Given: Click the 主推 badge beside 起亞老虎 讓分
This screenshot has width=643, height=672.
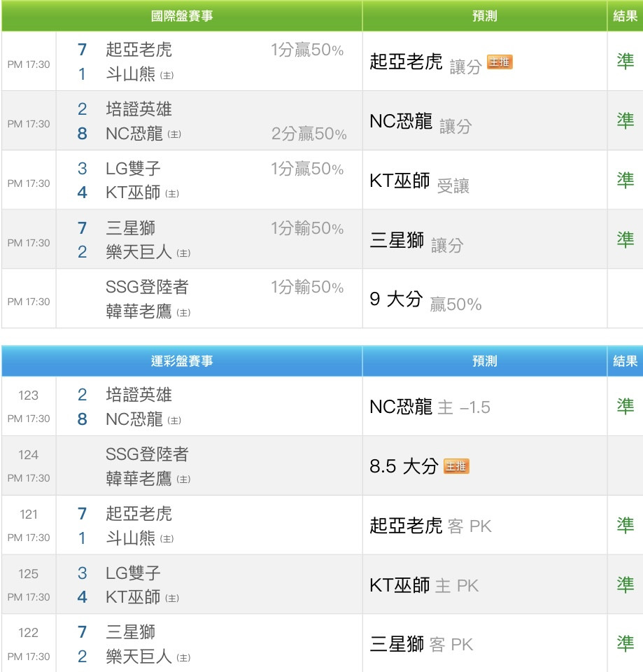Looking at the screenshot, I should tap(500, 62).
